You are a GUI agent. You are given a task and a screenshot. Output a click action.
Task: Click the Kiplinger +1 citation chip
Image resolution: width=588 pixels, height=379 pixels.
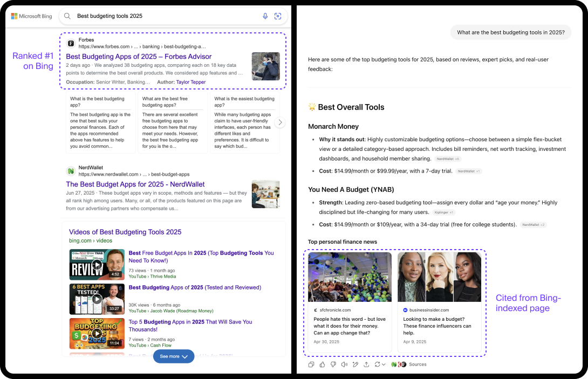[x=444, y=212]
